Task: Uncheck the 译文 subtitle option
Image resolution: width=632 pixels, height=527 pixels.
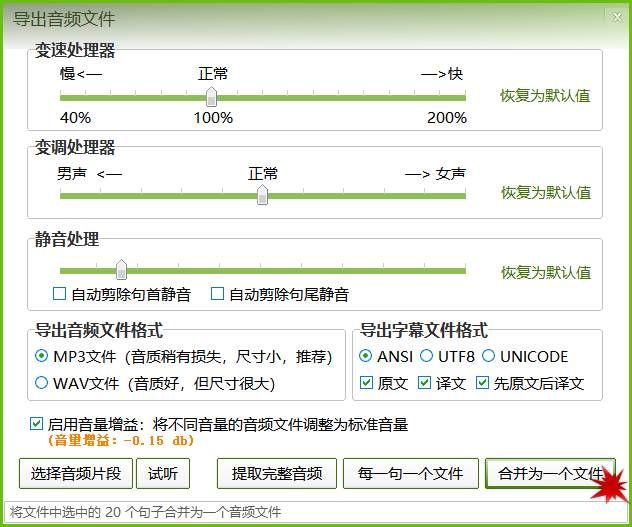Action: [x=424, y=383]
